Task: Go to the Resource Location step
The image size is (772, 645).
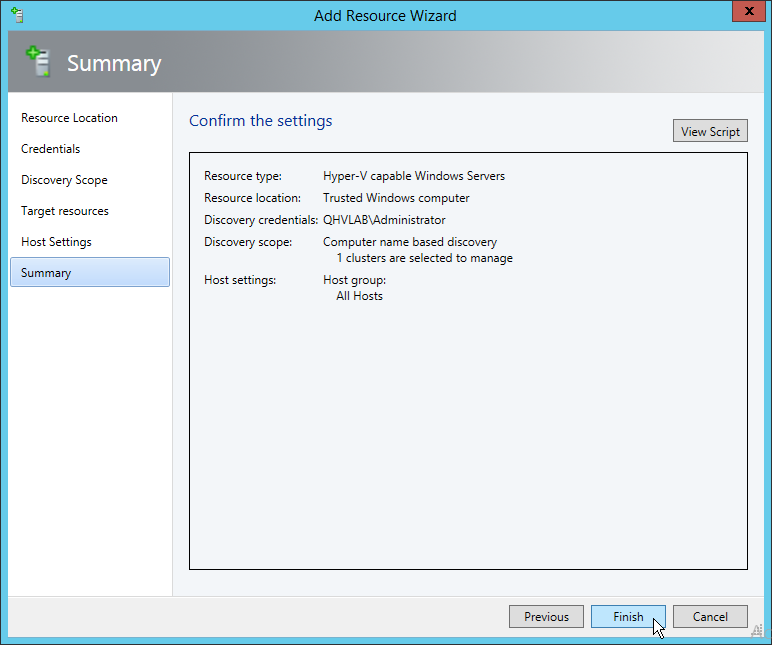Action: pyautogui.click(x=69, y=118)
